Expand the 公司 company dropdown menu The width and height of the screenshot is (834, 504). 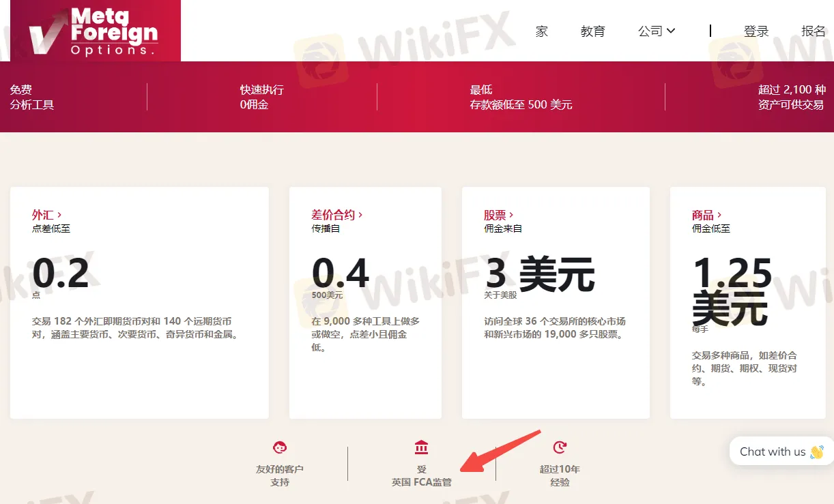click(x=657, y=31)
